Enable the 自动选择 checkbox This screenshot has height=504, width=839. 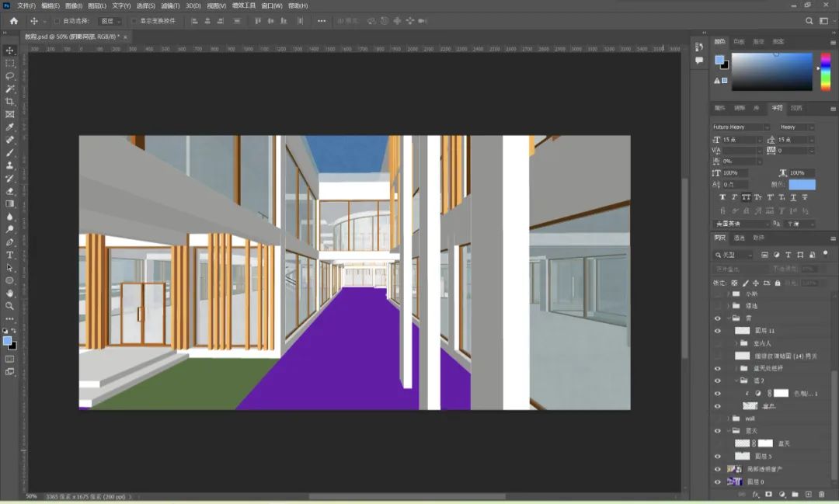click(57, 21)
